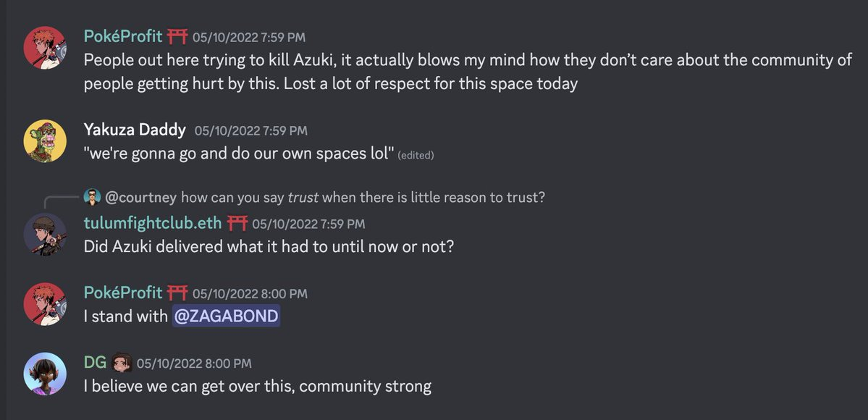Open Yakuza Daddy's ape avatar

46,141
